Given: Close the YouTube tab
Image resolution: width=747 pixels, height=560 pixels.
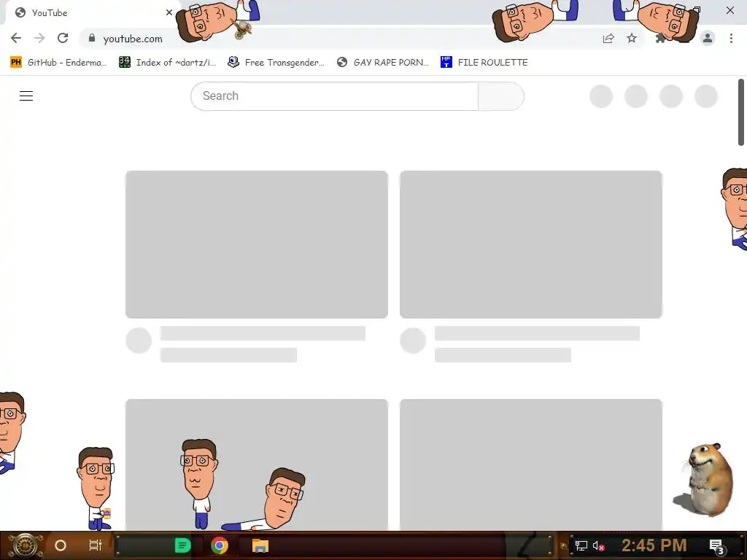Looking at the screenshot, I should coord(169,12).
